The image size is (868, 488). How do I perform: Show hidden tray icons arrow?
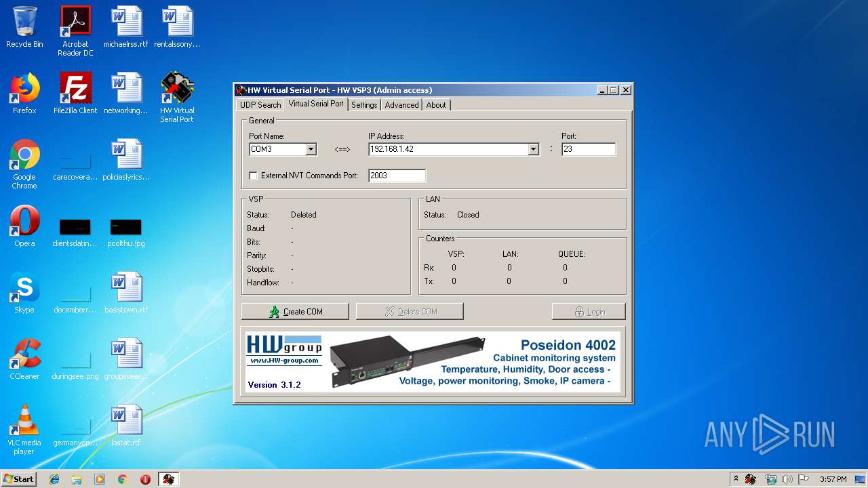point(736,479)
